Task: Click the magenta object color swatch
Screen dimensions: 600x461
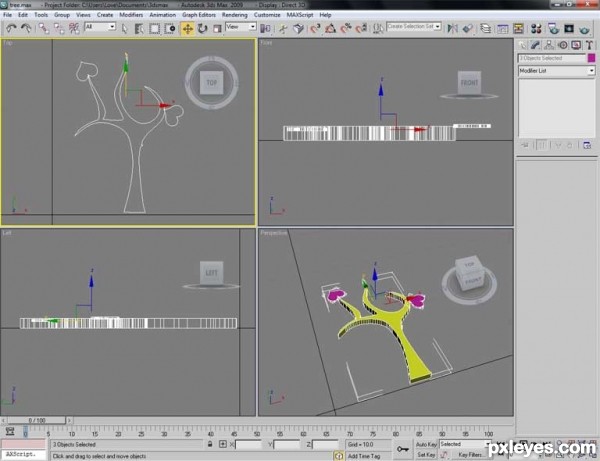Action: (591, 58)
